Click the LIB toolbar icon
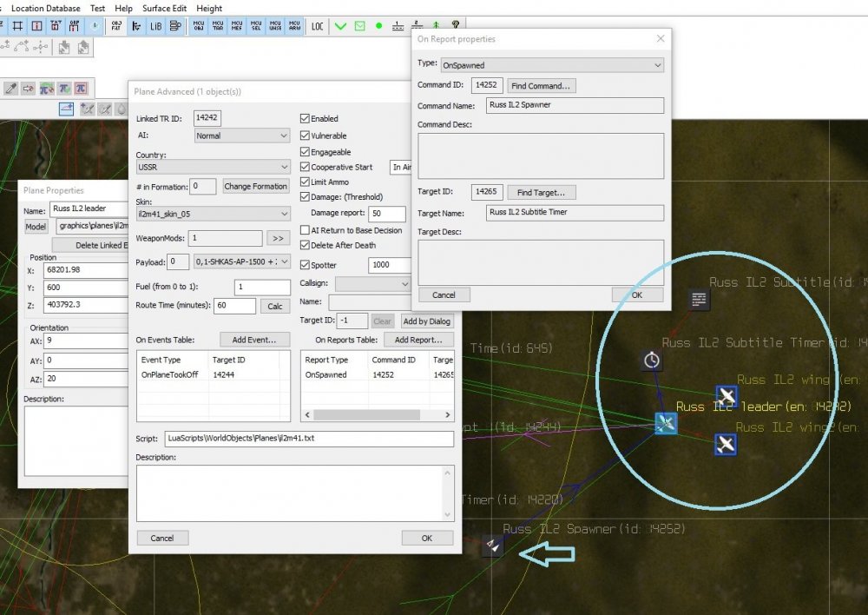This screenshot has width=868, height=615. pos(155,26)
